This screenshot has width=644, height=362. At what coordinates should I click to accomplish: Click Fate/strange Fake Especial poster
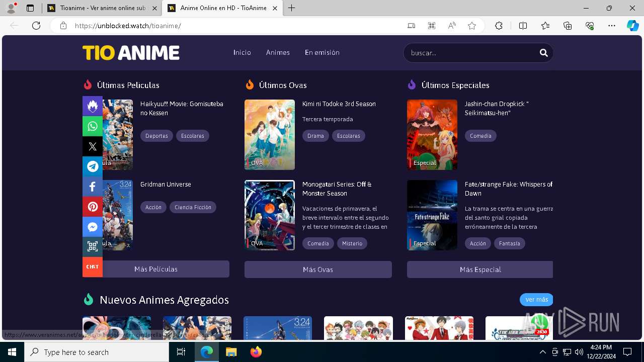click(x=432, y=215)
